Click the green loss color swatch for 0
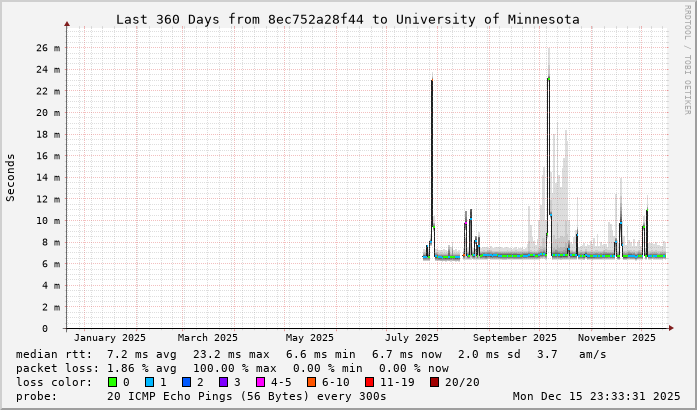 113,382
